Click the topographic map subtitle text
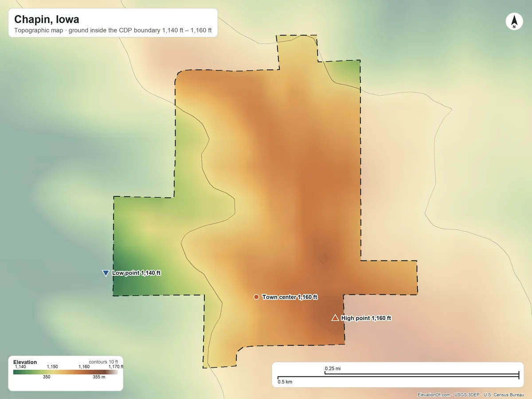This screenshot has width=532, height=399. click(113, 31)
